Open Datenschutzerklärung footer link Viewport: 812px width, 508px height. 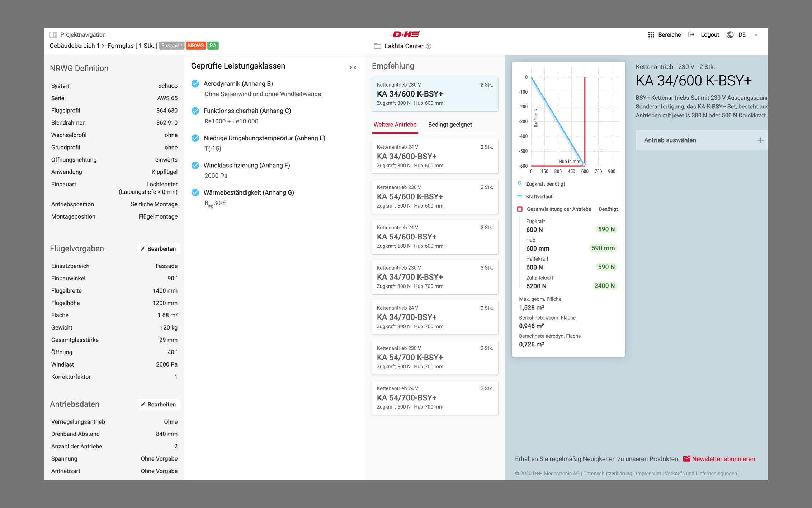(x=608, y=474)
